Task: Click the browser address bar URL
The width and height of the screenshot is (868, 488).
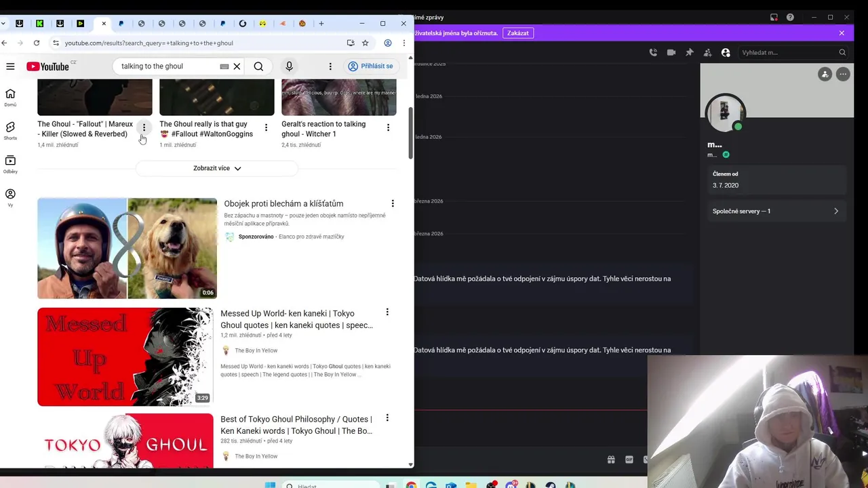Action: coord(149,43)
